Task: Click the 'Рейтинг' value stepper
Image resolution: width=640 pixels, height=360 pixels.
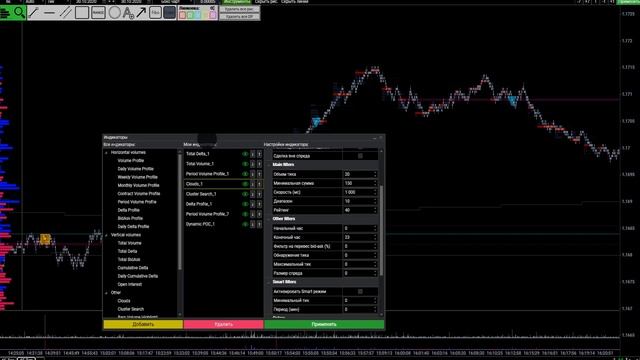Action: pyautogui.click(x=375, y=210)
